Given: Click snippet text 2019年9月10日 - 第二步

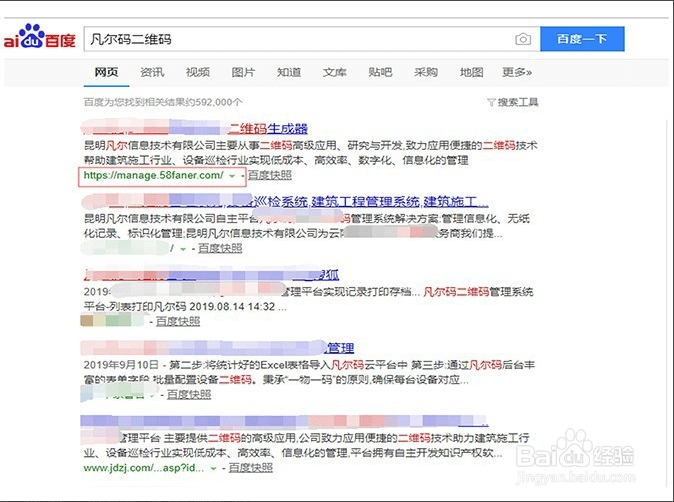Looking at the screenshot, I should tap(143, 365).
